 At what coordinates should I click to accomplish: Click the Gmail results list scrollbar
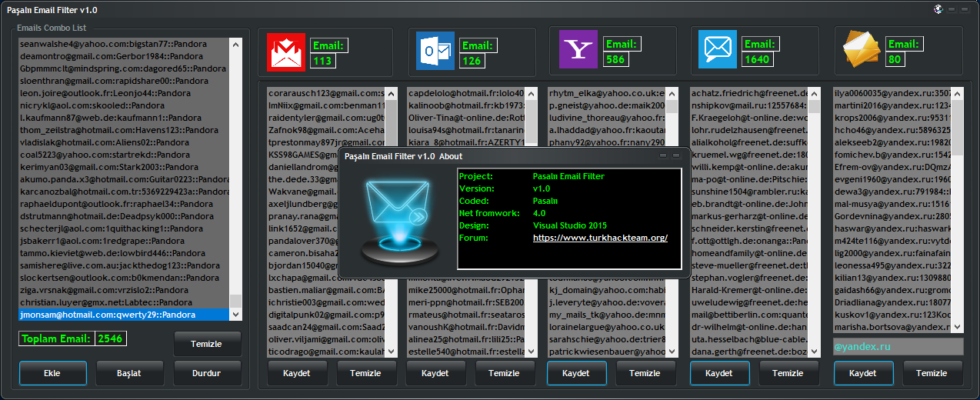click(391, 221)
